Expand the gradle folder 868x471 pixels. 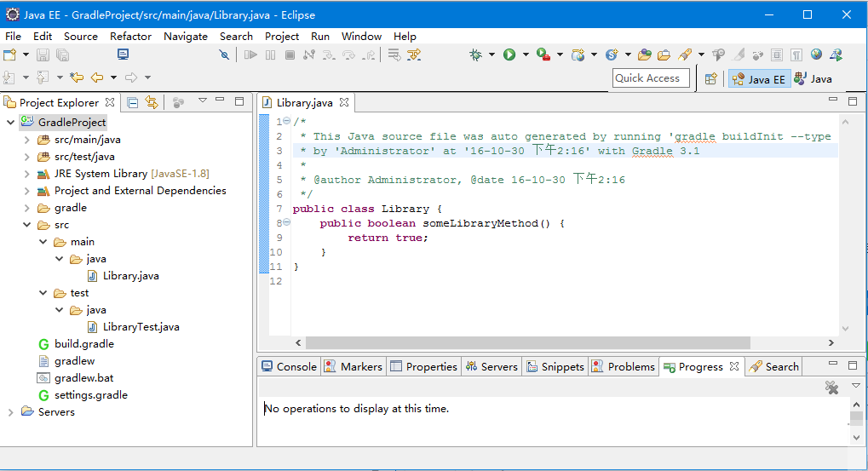tap(26, 208)
